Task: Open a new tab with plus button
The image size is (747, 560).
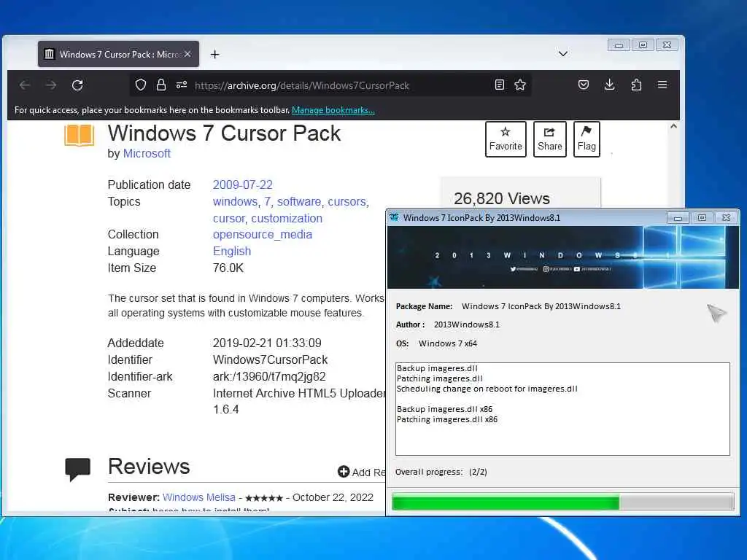Action: click(x=215, y=54)
